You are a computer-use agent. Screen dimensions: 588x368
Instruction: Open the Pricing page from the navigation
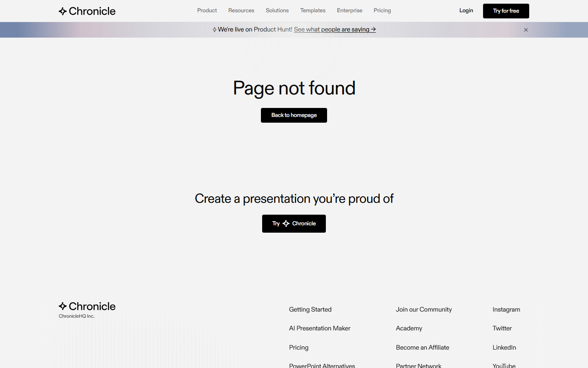[x=382, y=11]
